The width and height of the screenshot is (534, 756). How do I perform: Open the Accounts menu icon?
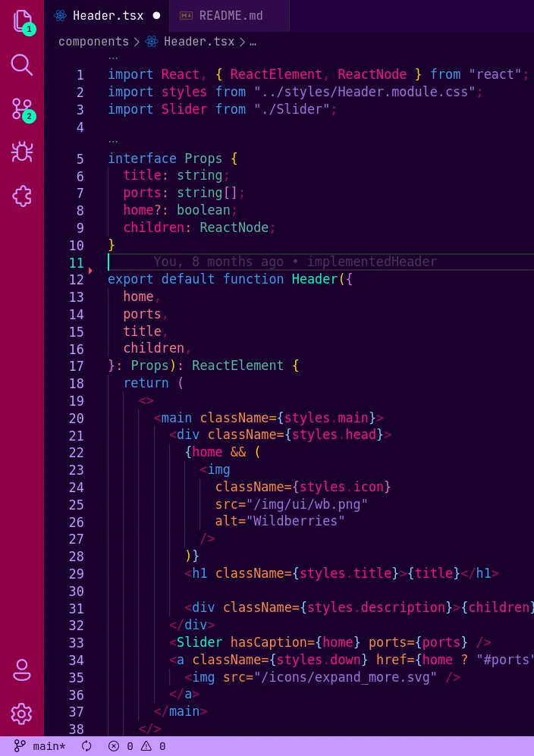(x=22, y=670)
